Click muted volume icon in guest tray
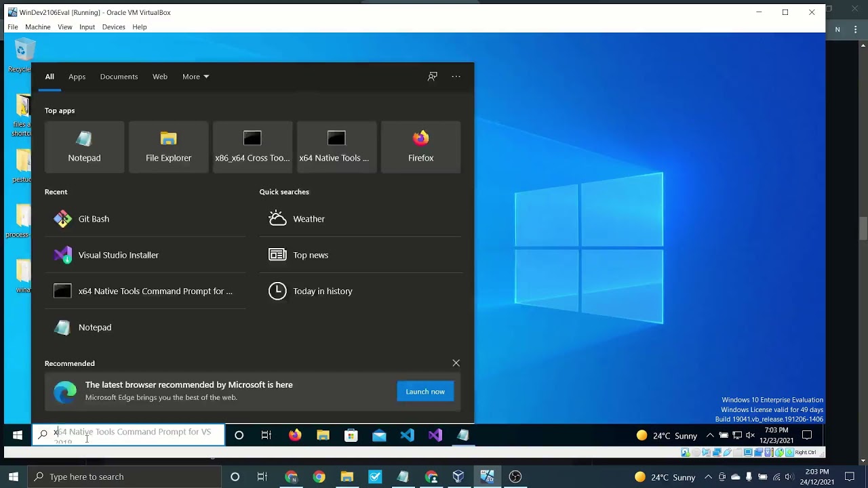868x488 pixels. (751, 436)
